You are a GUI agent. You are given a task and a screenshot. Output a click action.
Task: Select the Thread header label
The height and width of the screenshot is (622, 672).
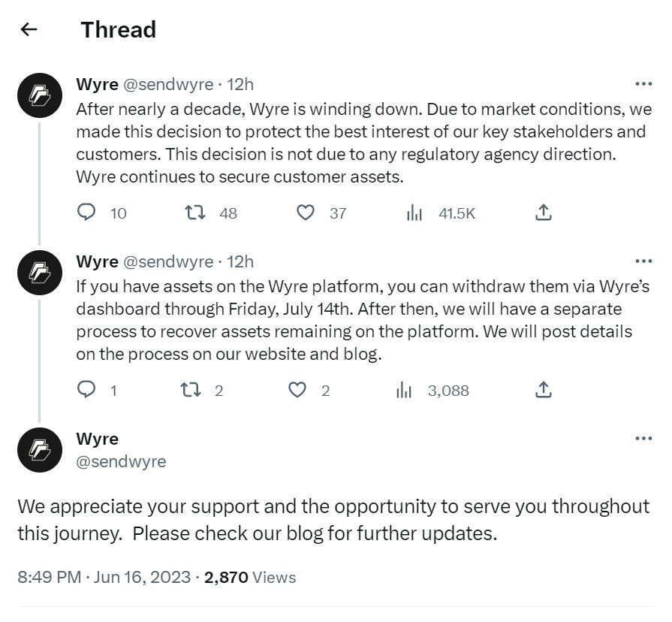[118, 29]
